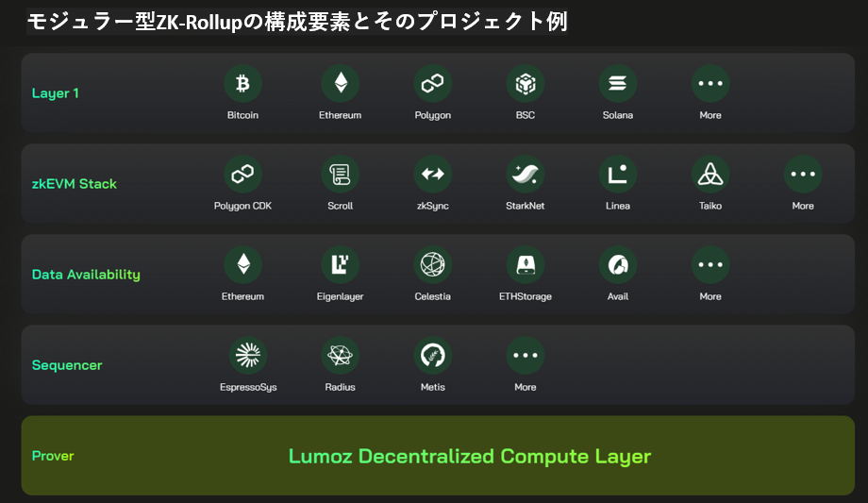This screenshot has width=868, height=503.
Task: Select the Solana icon
Action: pyautogui.click(x=618, y=84)
